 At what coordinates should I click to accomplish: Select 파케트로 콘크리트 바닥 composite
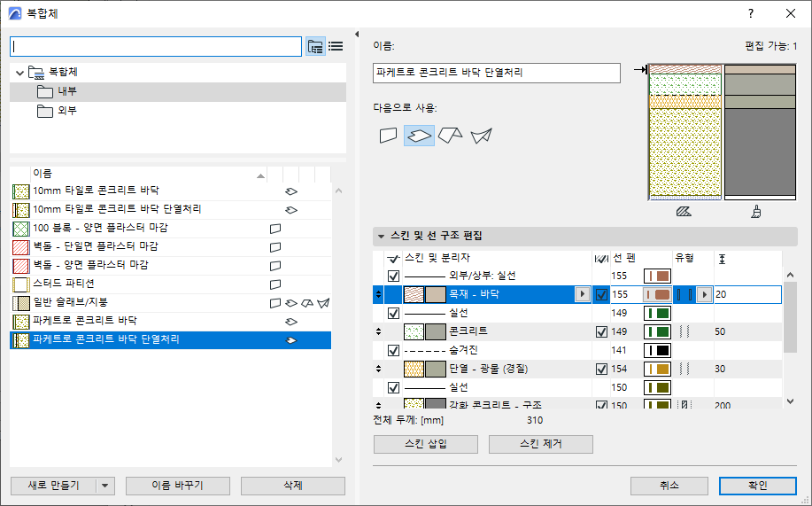click(x=170, y=322)
